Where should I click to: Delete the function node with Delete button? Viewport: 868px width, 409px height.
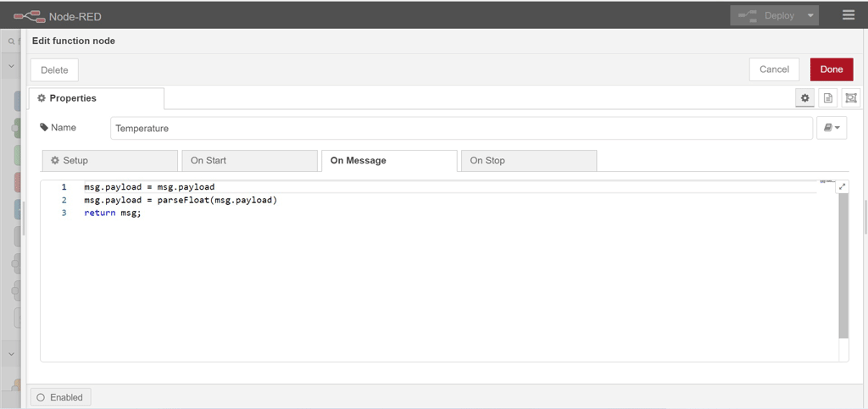[x=54, y=70]
